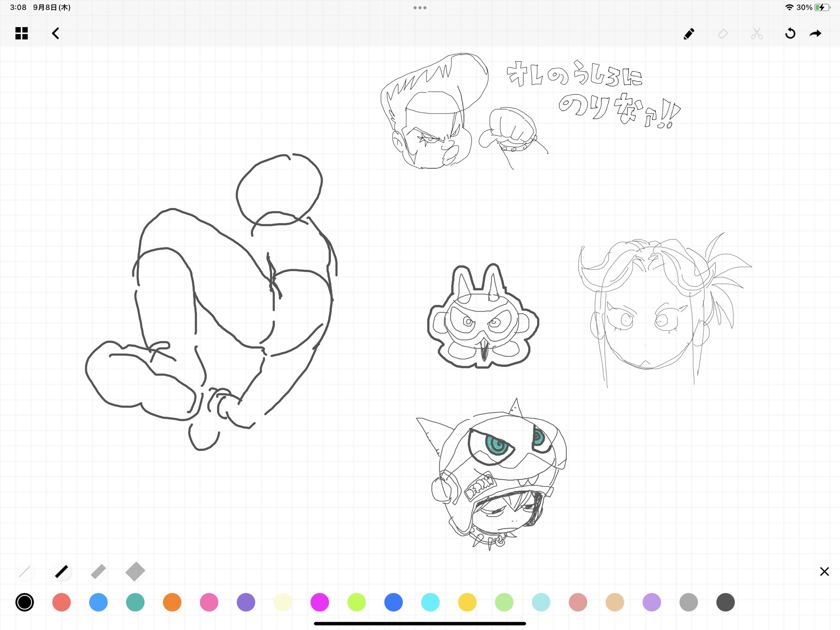Pick the yellow color swatch

[467, 602]
